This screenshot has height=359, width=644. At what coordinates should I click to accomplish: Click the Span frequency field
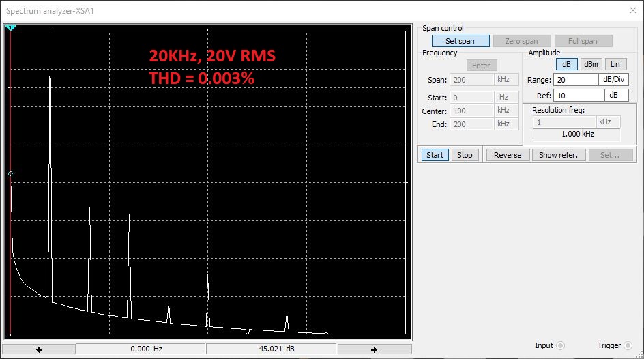coord(472,80)
